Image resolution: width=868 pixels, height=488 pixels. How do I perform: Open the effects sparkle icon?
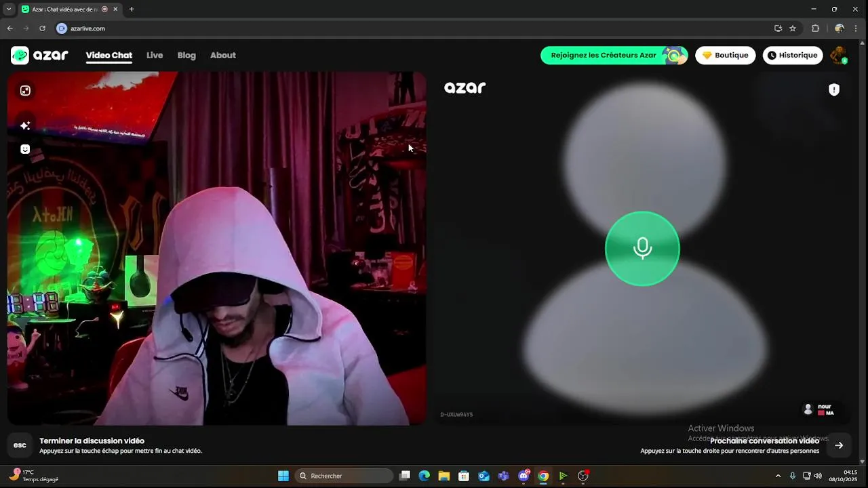coord(25,125)
